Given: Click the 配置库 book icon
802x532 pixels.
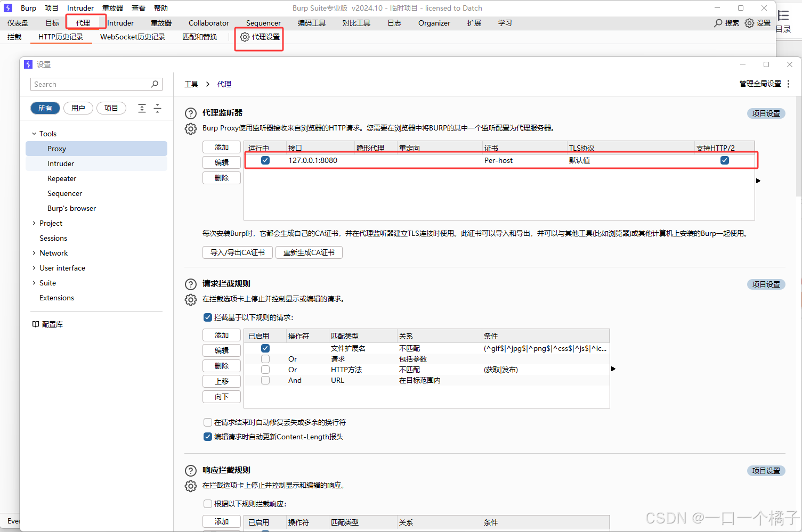Looking at the screenshot, I should click(x=35, y=324).
